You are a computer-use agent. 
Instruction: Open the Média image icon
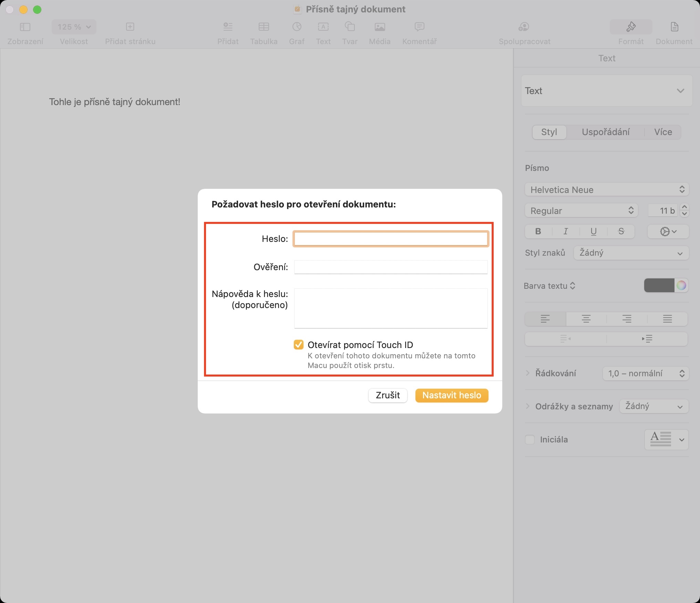click(x=380, y=27)
